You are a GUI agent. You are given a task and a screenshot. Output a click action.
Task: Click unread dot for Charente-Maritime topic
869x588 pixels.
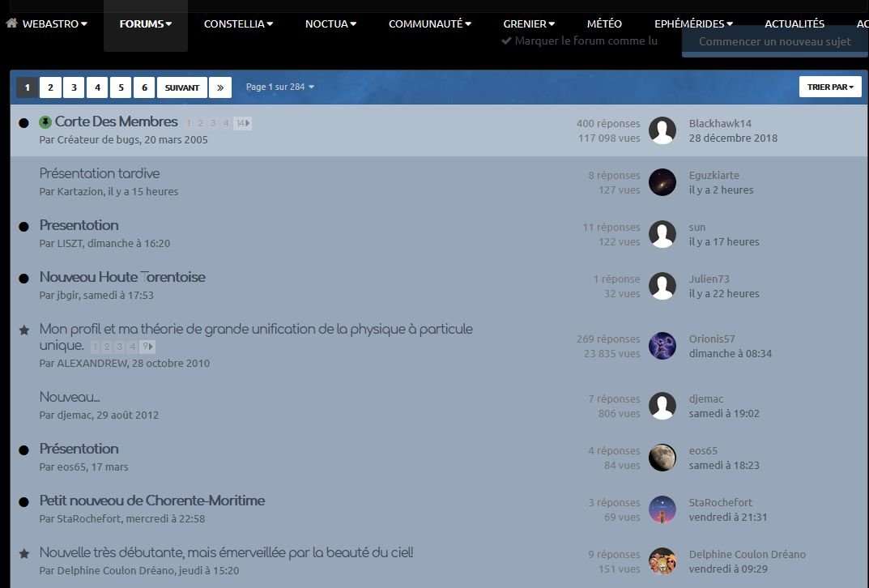23,502
